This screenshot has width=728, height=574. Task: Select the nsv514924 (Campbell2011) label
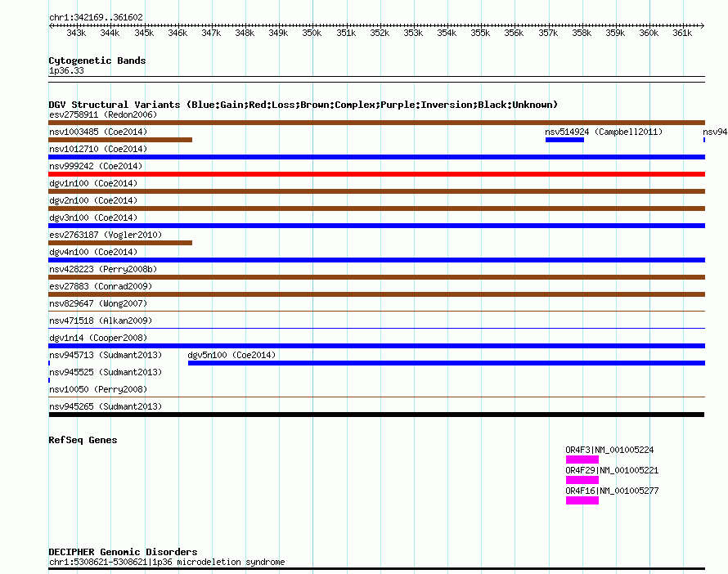(x=604, y=132)
